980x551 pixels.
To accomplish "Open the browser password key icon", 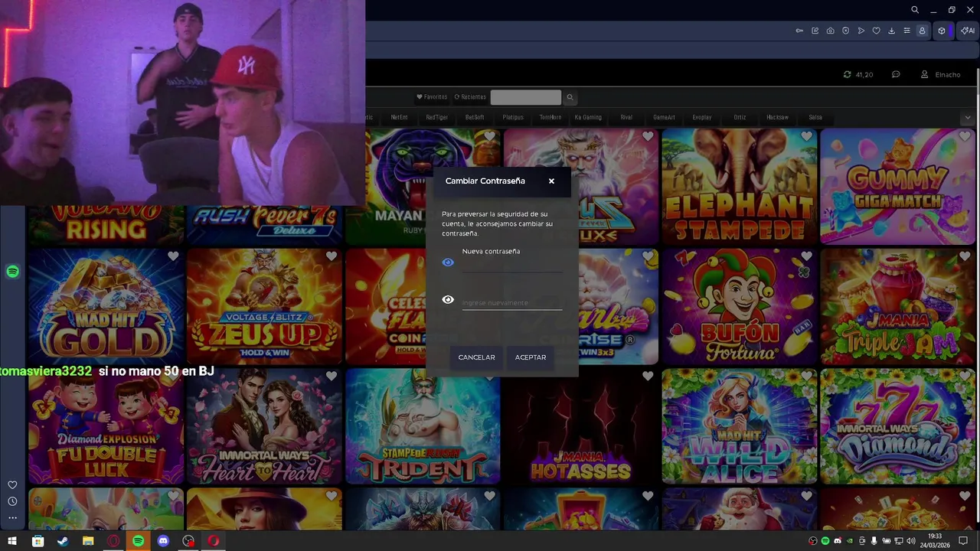I will point(800,31).
